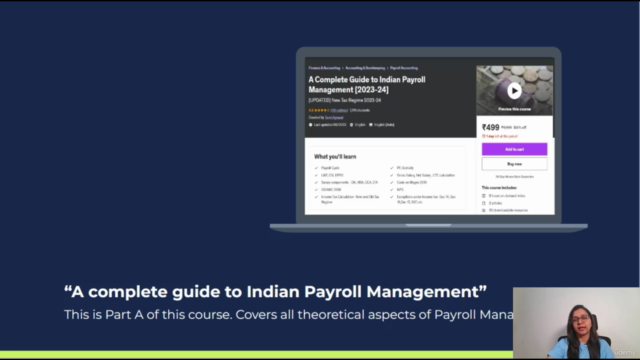Open the ratings count link beside stars
640x360 pixels.
pyautogui.click(x=339, y=110)
